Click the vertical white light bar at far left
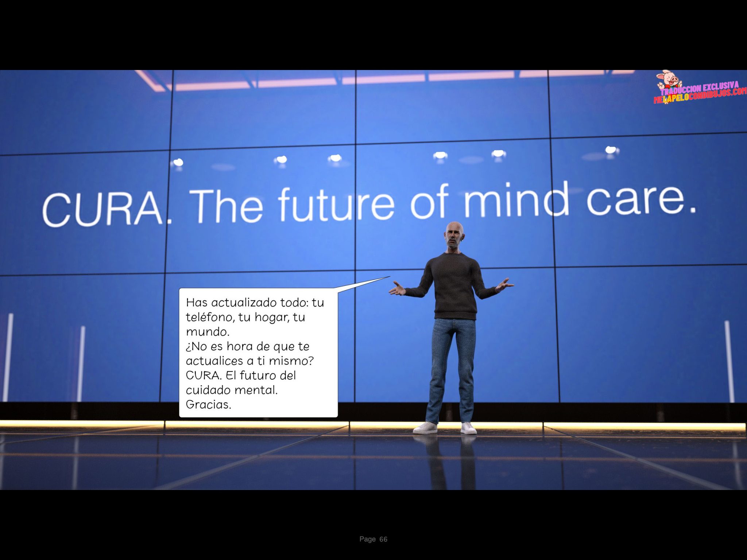 point(8,357)
